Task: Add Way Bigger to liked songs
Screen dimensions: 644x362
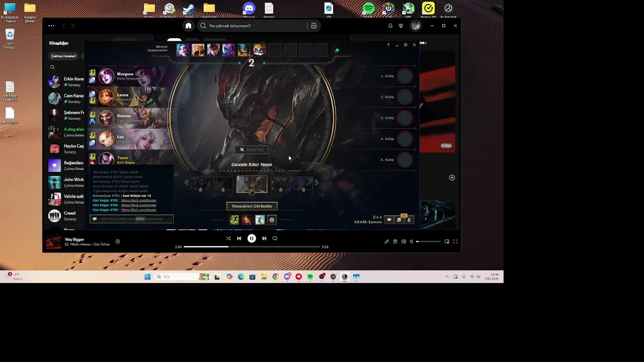Action: click(x=118, y=241)
